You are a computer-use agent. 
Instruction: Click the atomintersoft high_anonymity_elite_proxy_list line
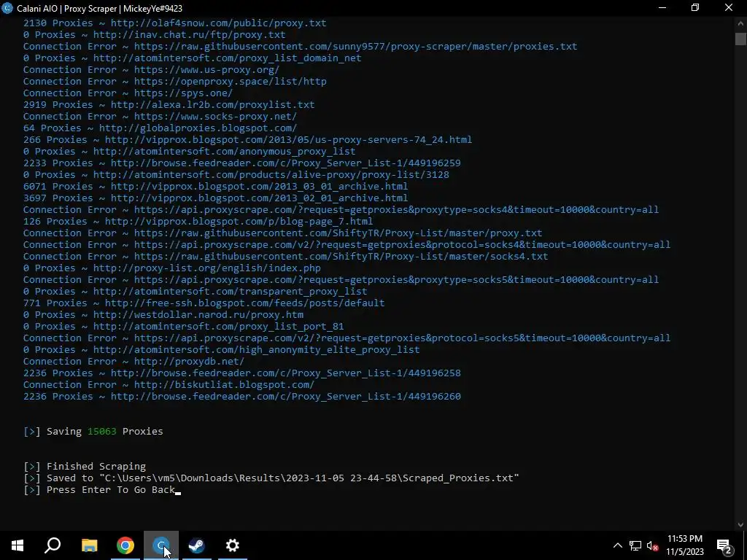tap(222, 349)
